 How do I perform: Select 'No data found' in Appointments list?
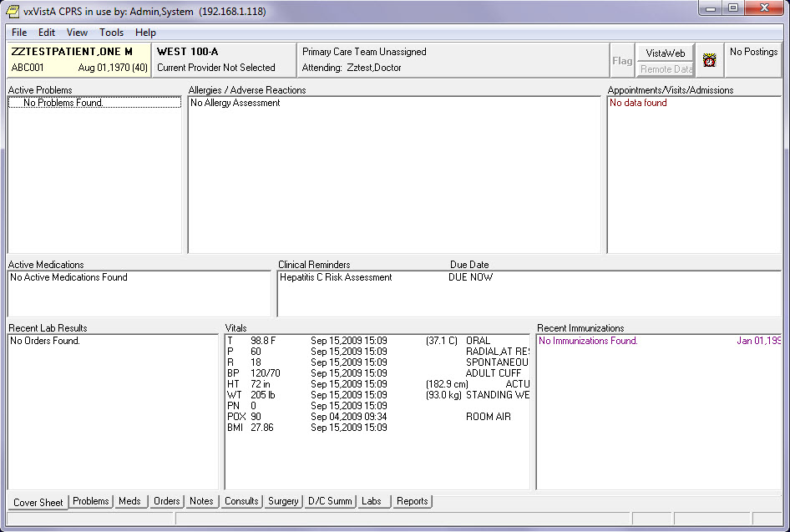click(x=638, y=103)
